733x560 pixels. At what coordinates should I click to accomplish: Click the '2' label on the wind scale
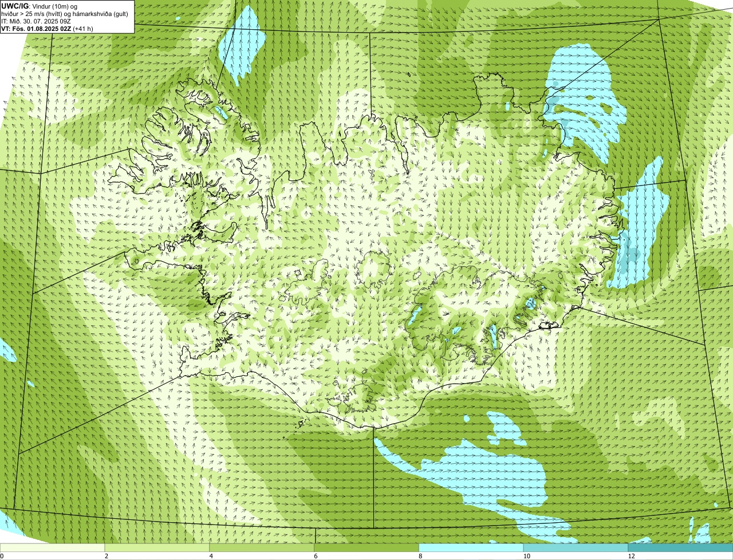107,556
